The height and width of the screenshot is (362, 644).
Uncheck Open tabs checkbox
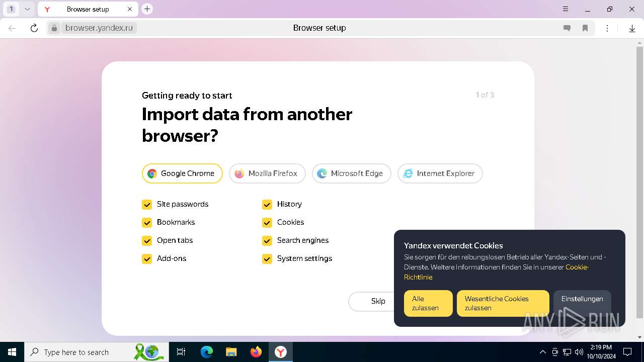tap(147, 241)
